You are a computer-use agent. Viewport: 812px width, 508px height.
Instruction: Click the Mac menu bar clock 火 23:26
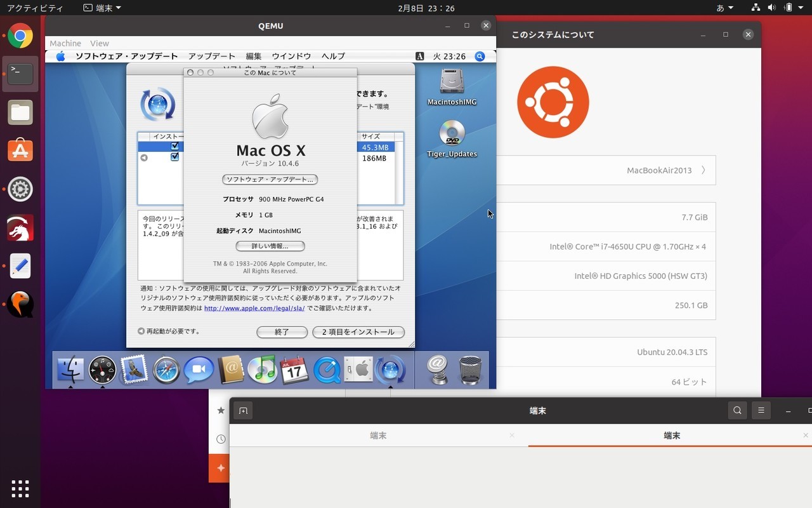pos(449,57)
